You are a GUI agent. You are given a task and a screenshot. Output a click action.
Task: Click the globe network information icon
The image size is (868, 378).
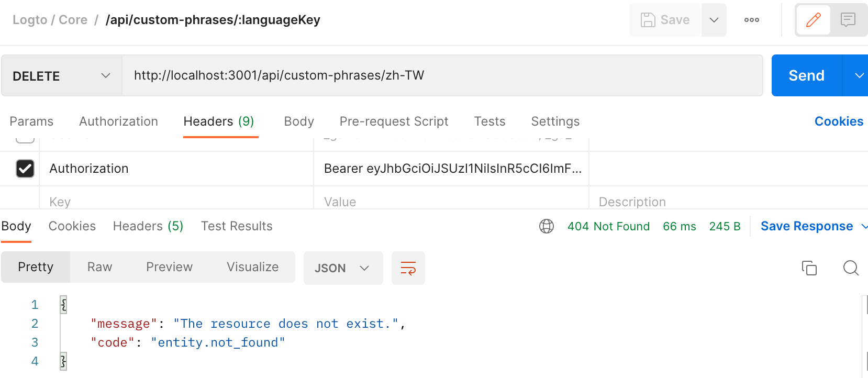pyautogui.click(x=547, y=226)
